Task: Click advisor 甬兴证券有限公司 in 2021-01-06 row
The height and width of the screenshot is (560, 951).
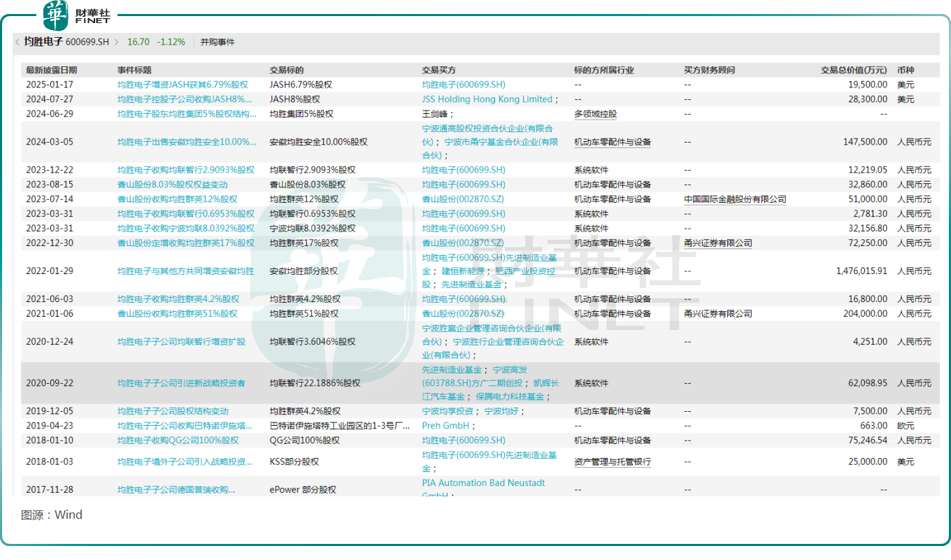Action: (x=718, y=314)
